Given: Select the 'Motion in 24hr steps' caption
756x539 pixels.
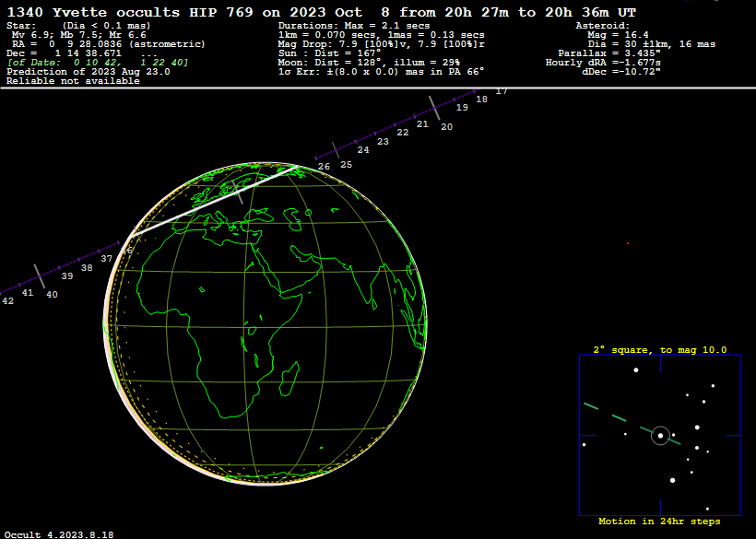Looking at the screenshot, I should point(659,521).
